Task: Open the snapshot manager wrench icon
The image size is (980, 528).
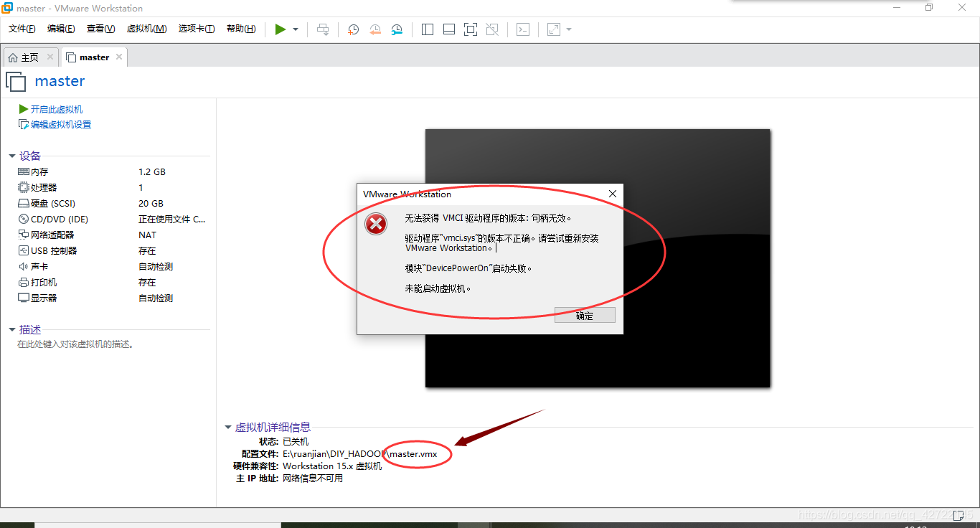Action: pos(397,29)
